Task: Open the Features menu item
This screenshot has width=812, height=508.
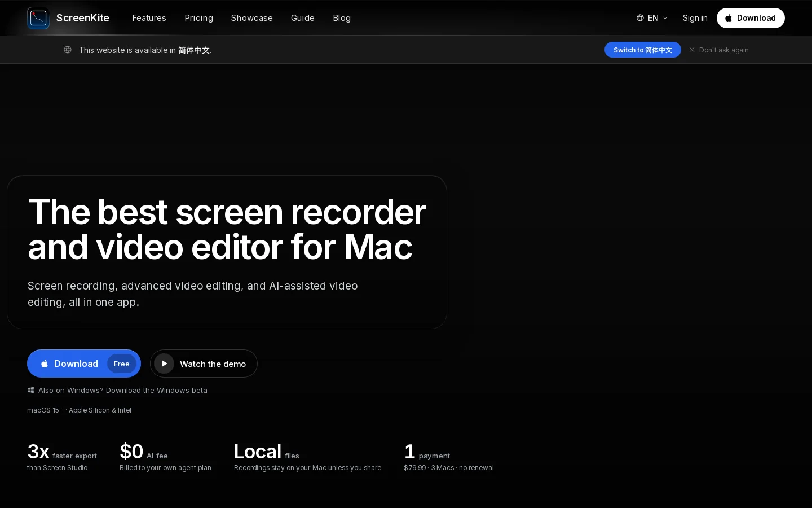Action: pos(149,18)
